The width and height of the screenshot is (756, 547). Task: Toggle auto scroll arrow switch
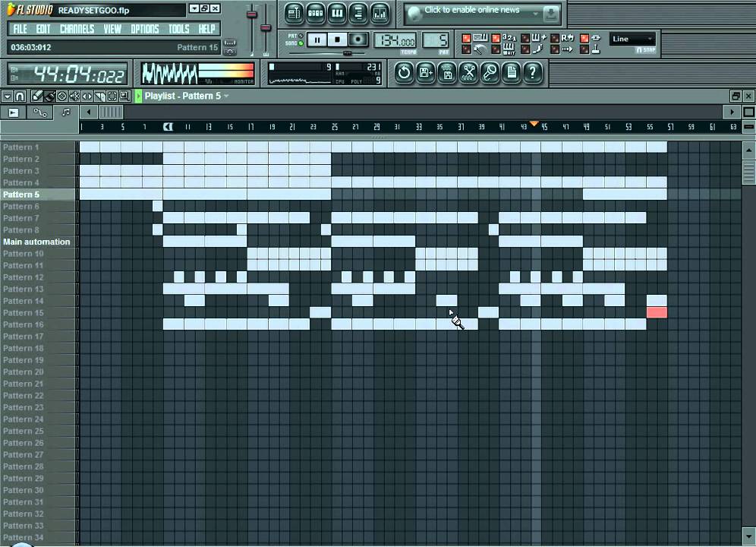555,49
